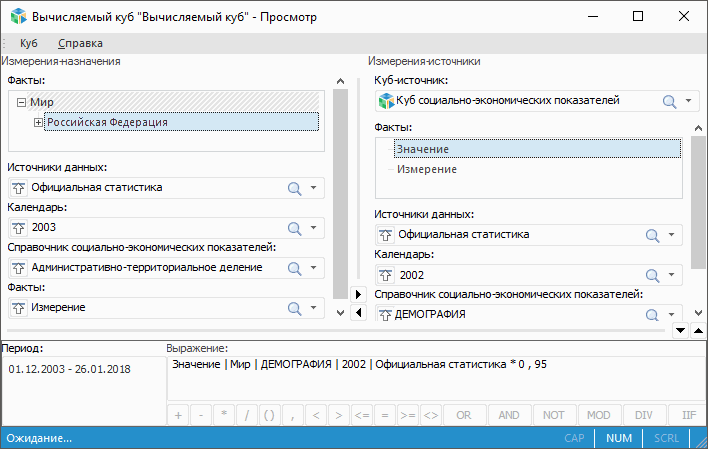
Task: Click left-pointing arrow button between panels
Action: click(x=358, y=313)
